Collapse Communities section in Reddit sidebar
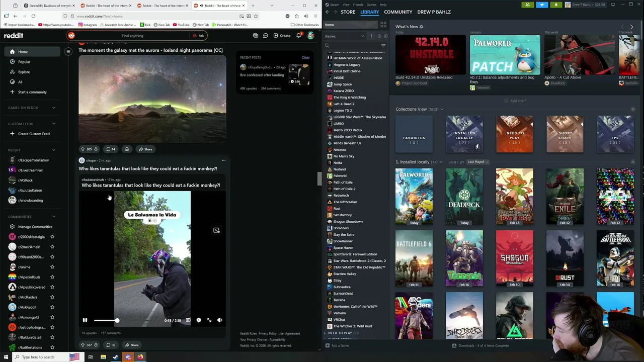This screenshot has width=644, height=362. pos(54,217)
